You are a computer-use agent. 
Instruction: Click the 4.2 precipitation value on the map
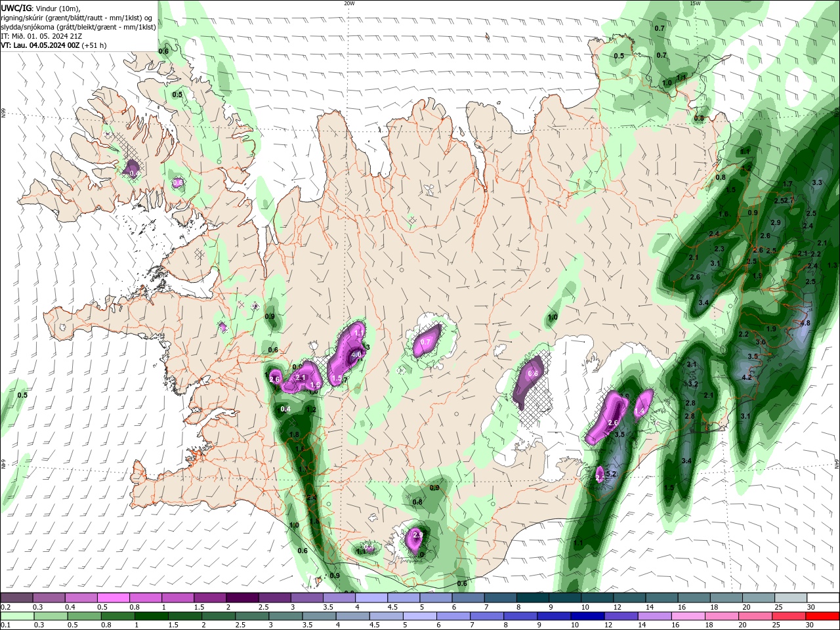[746, 377]
